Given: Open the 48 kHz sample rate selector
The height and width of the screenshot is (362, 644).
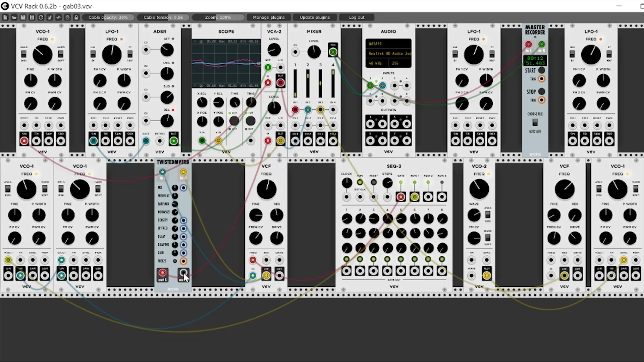Looking at the screenshot, I should pos(375,63).
